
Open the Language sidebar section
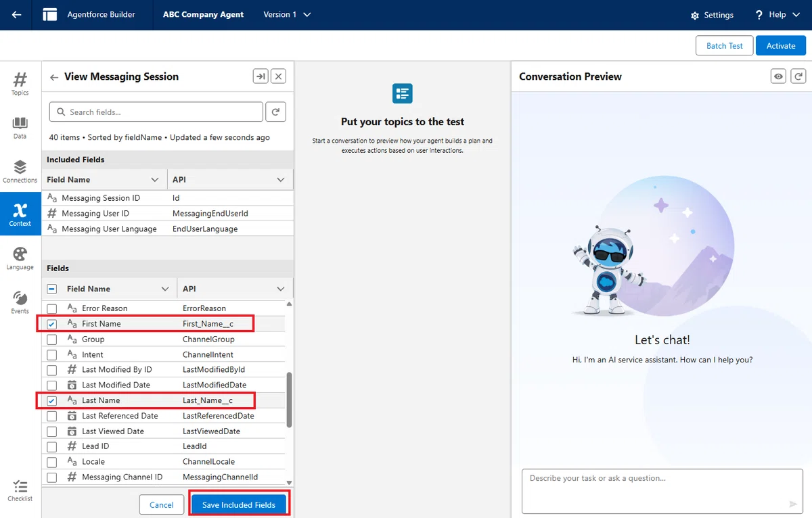pyautogui.click(x=20, y=258)
